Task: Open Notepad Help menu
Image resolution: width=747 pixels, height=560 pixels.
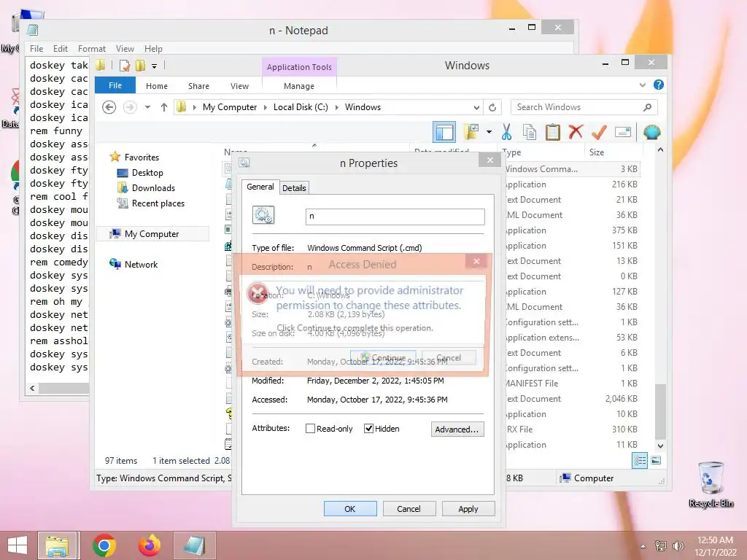Action: click(153, 49)
